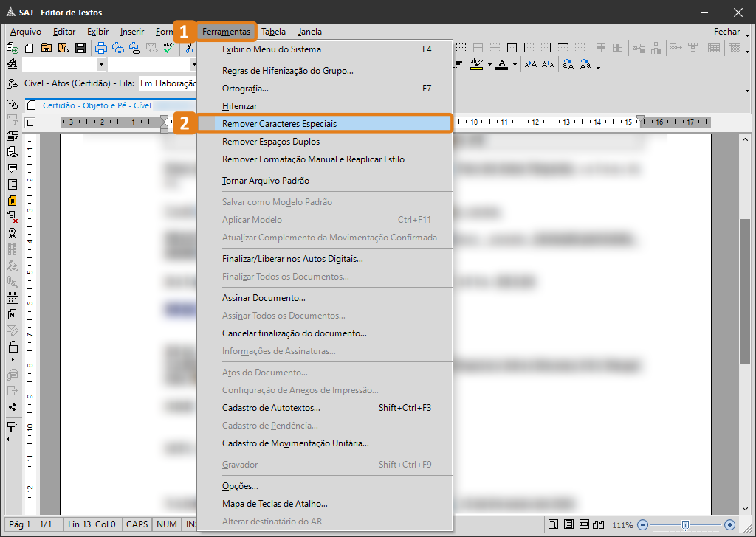Run the ABC spell check icon
The image size is (756, 537).
click(168, 47)
